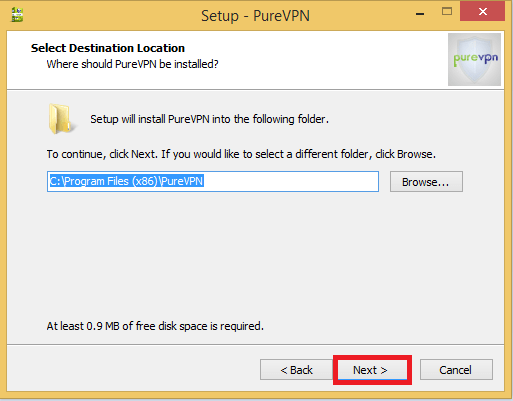Click the highlighted Program Files path text

click(127, 181)
